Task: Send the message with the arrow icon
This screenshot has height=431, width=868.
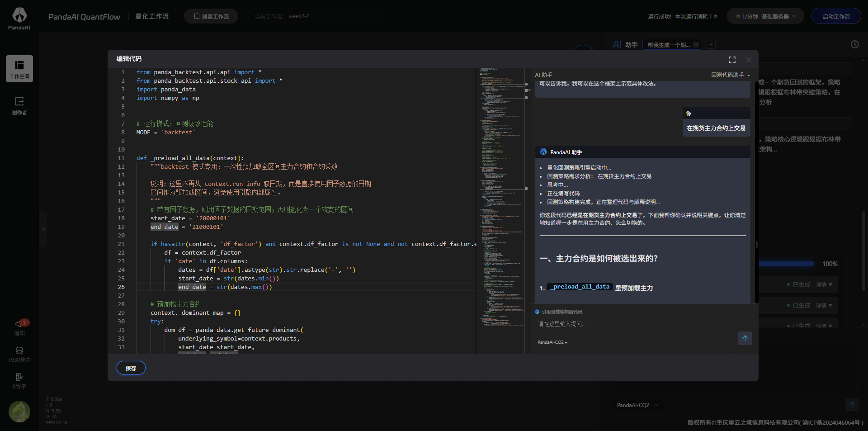Action: (x=745, y=338)
